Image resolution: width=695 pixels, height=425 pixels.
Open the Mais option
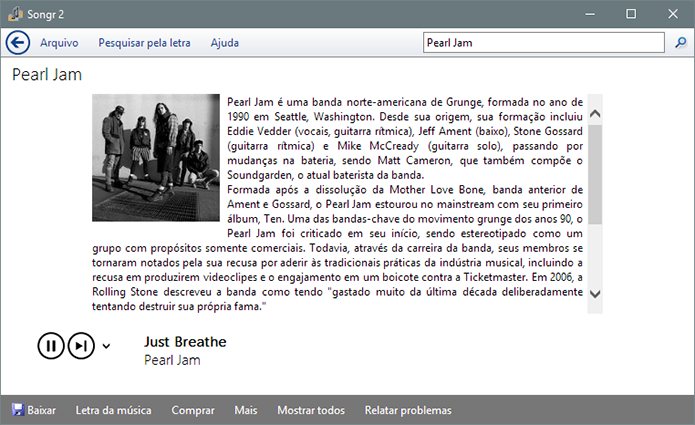(246, 410)
